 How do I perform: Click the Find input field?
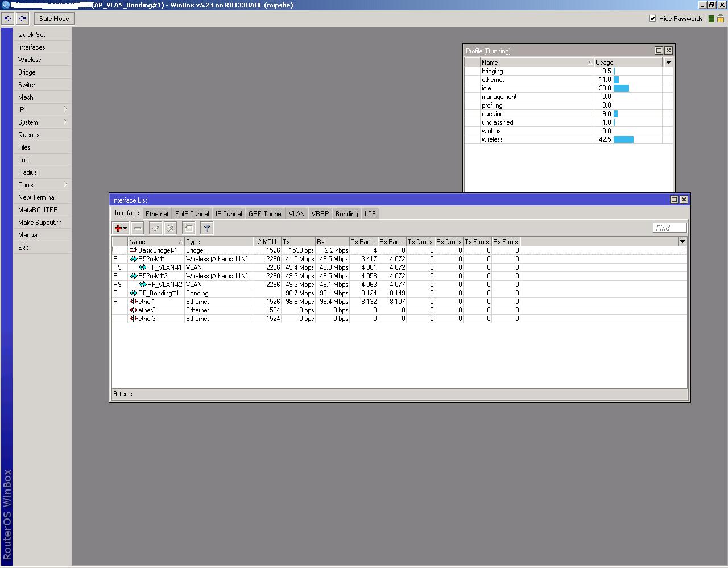pyautogui.click(x=669, y=228)
